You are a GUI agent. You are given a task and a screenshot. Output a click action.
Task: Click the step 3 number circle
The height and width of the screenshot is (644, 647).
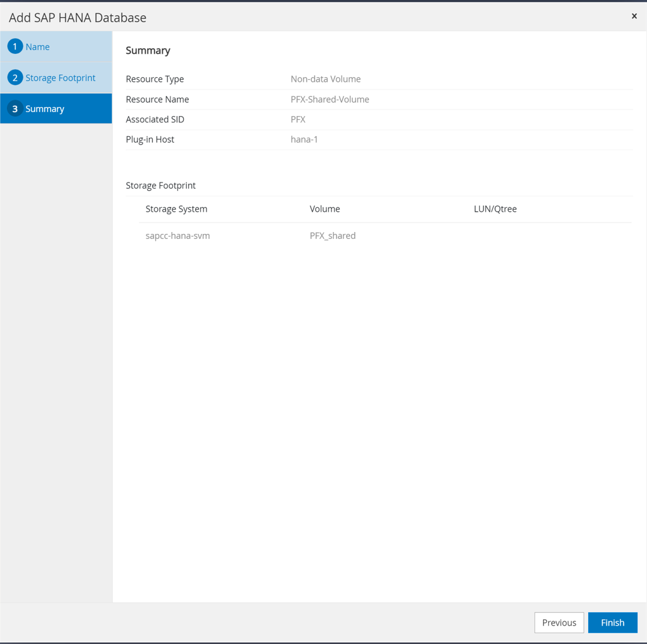point(15,108)
